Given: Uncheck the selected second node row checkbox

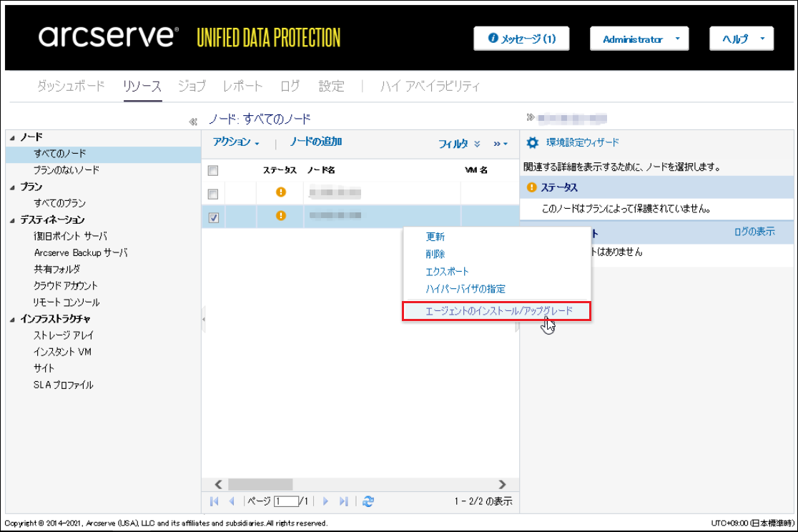Looking at the screenshot, I should 213,217.
